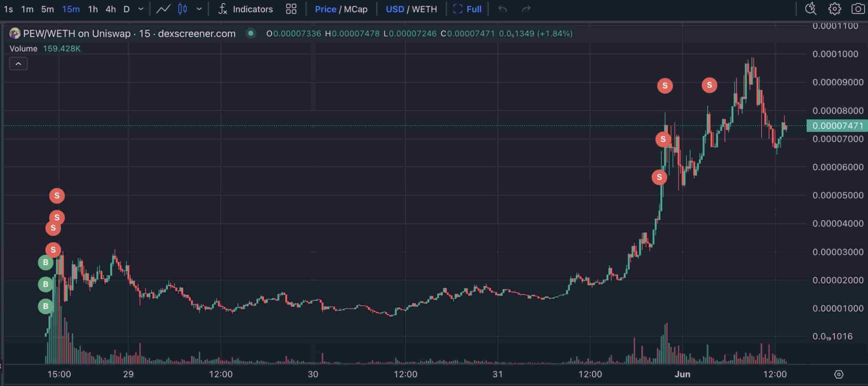Select the 1h timeframe
Viewport: 868px width, 386px height.
(93, 9)
